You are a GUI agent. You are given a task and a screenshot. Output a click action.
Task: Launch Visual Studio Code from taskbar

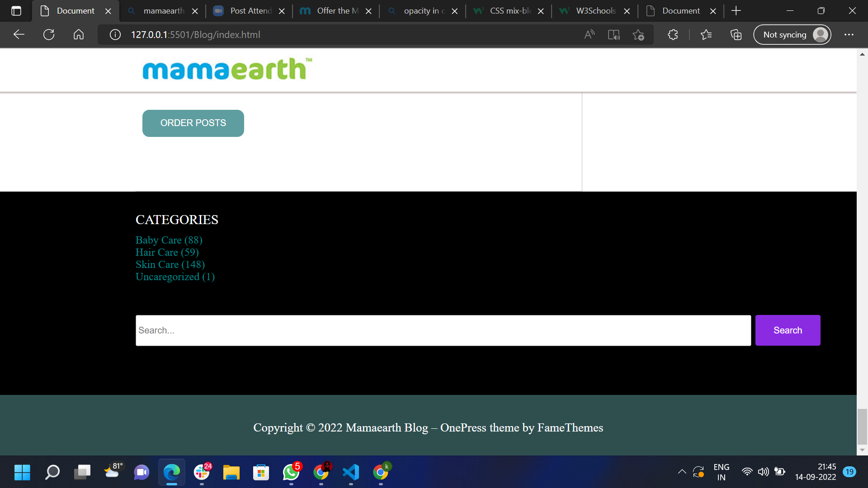[351, 473]
